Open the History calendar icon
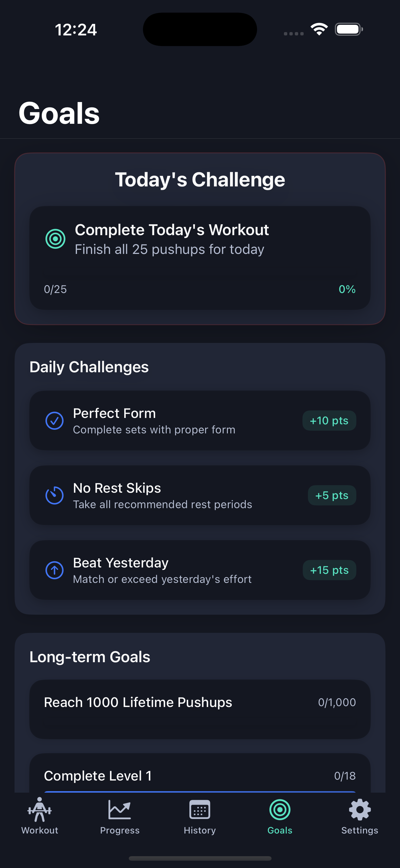This screenshot has height=868, width=400. pyautogui.click(x=200, y=809)
